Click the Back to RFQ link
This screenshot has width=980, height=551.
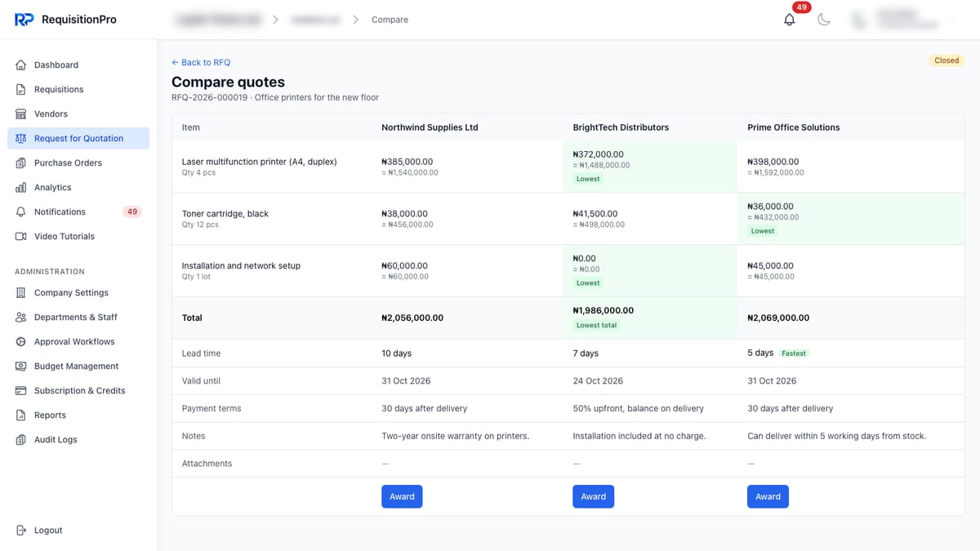tap(201, 62)
